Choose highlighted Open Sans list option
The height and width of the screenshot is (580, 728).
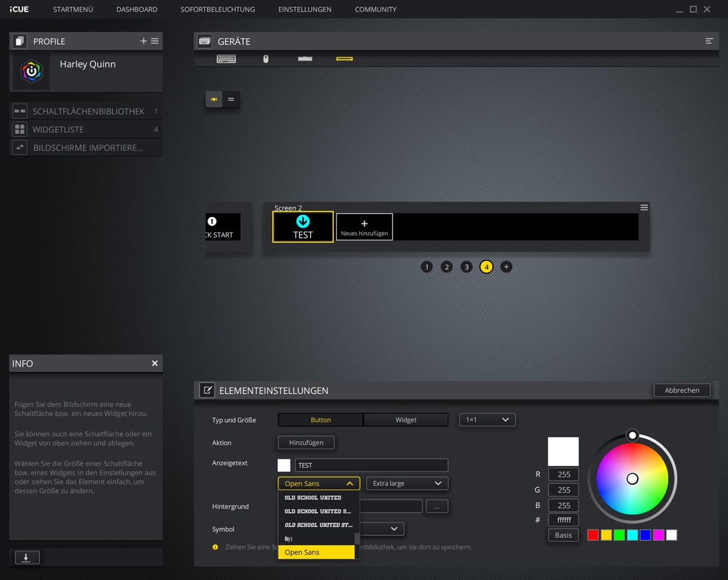pyautogui.click(x=316, y=552)
